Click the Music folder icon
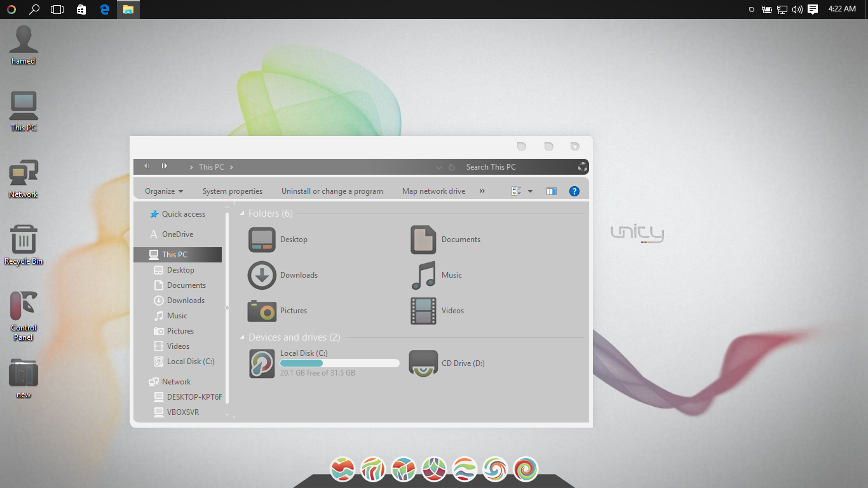 click(423, 275)
